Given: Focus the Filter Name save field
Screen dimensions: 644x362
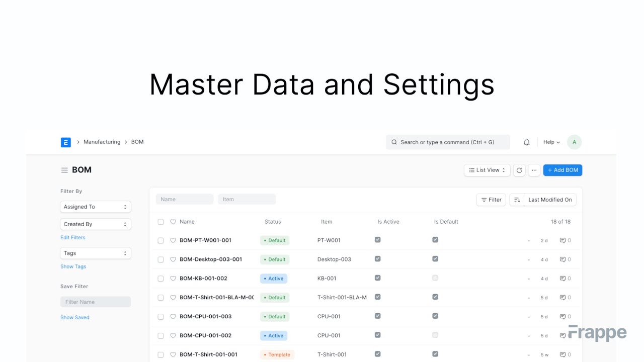Looking at the screenshot, I should coord(96,302).
